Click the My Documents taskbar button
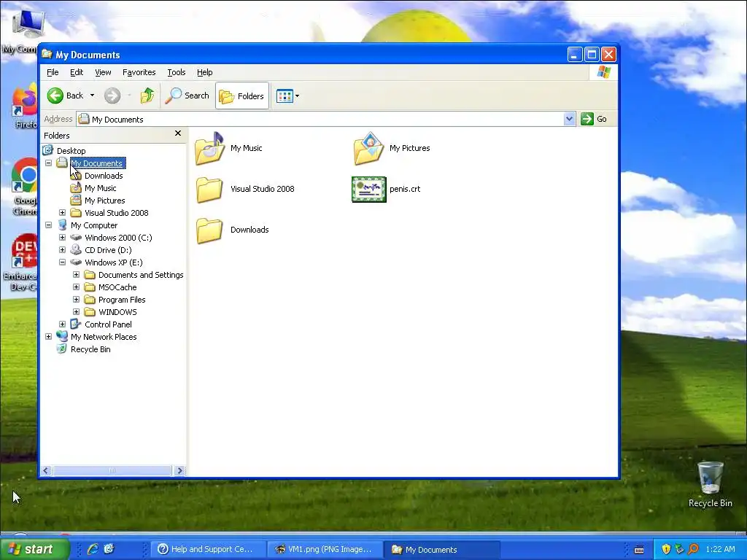 pos(442,549)
